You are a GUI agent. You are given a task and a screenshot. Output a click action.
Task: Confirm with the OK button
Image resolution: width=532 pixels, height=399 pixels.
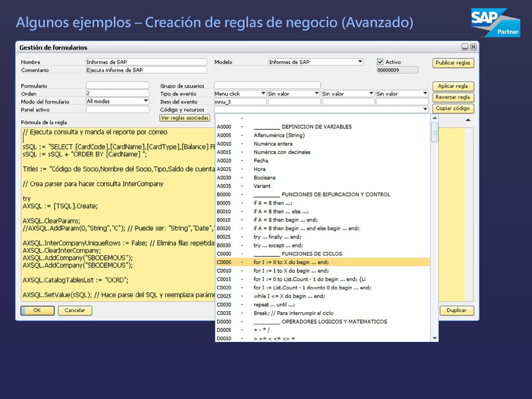click(x=37, y=311)
